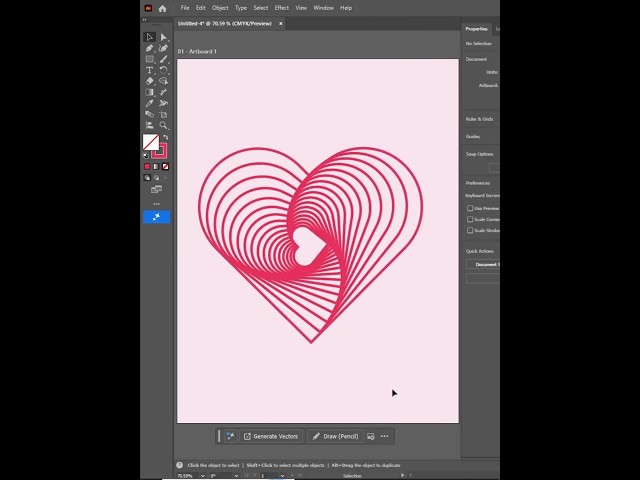Viewport: 640px width, 480px height.
Task: Select the Column Graph tool
Action: [x=150, y=125]
